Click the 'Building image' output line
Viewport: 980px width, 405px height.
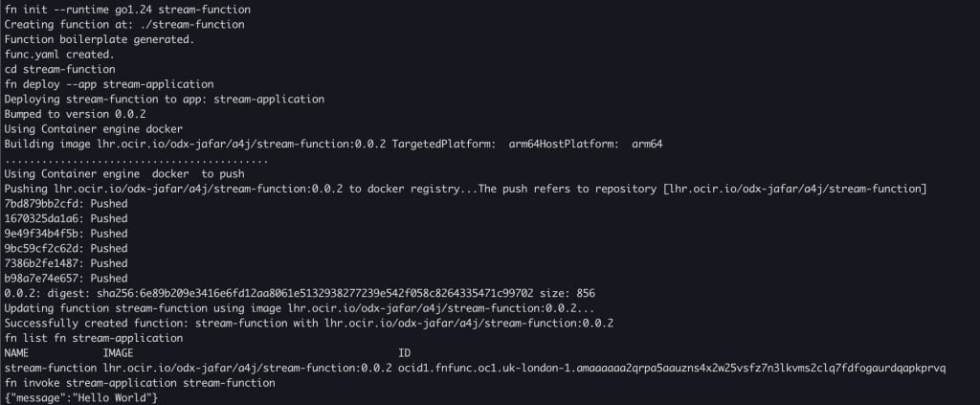pyautogui.click(x=333, y=144)
